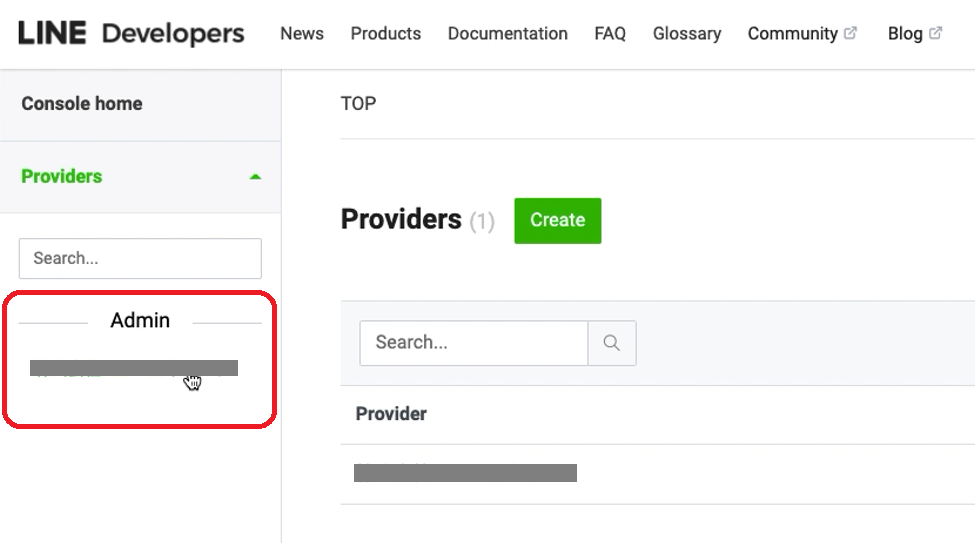The image size is (975, 543).
Task: Collapse the Providers sidebar section
Action: pos(255,177)
